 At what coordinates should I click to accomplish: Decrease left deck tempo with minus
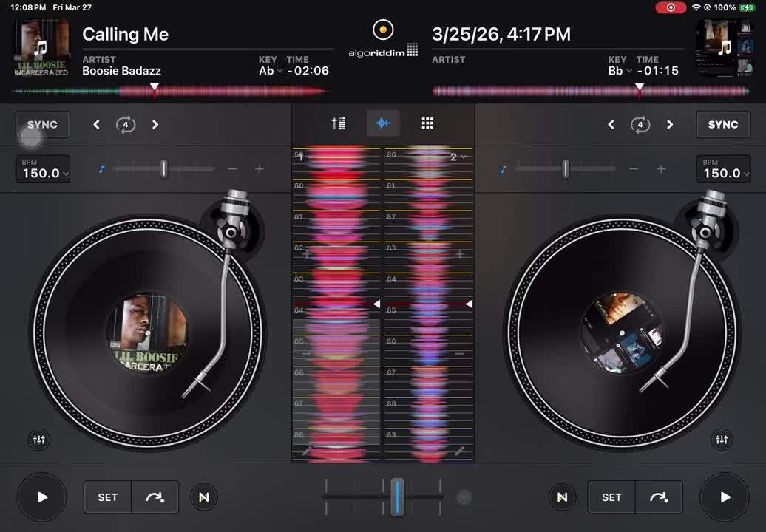pyautogui.click(x=232, y=169)
